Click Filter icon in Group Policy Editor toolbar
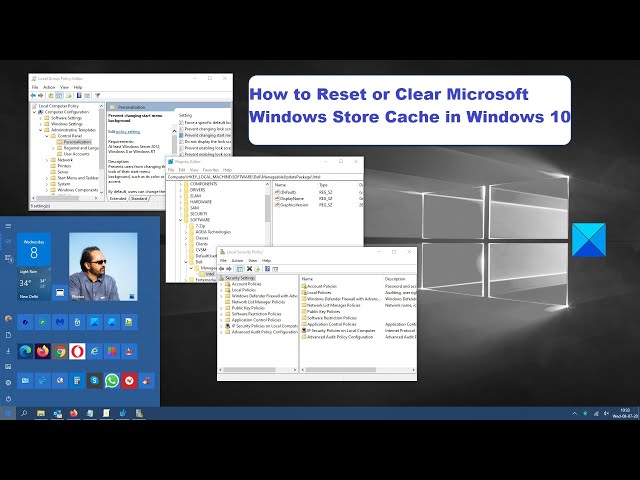Image resolution: width=640 pixels, height=480 pixels. pos(98,96)
